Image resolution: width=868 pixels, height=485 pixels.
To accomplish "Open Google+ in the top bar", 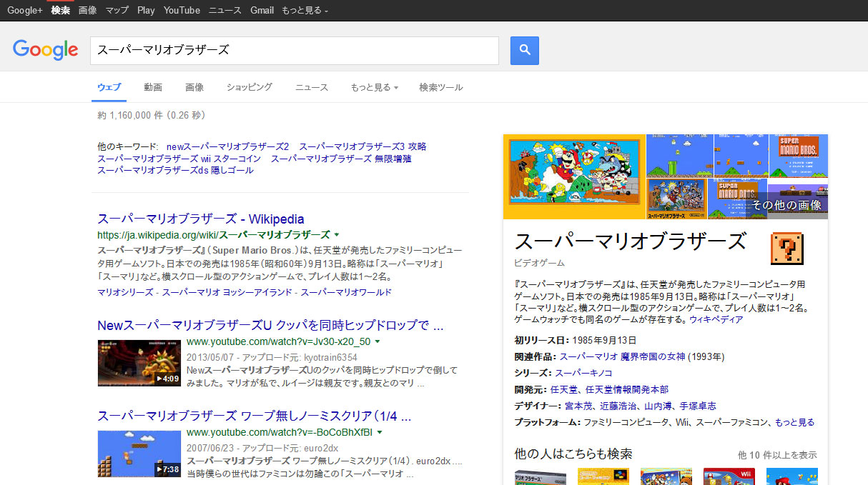I will tap(25, 10).
